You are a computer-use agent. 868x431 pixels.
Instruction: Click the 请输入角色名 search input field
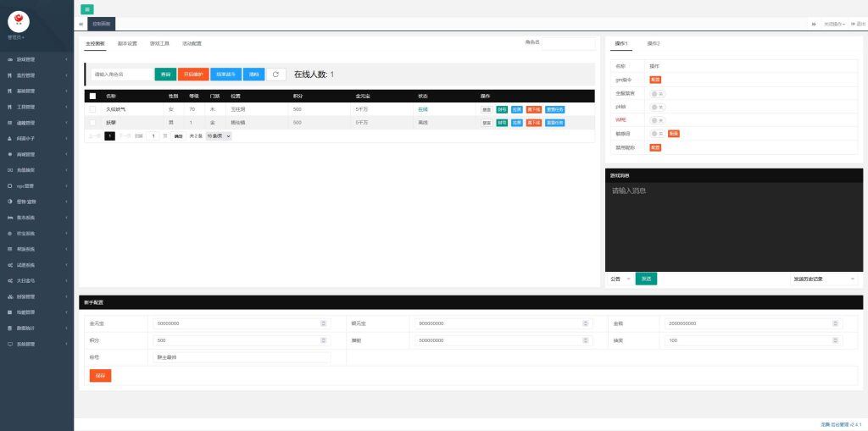pyautogui.click(x=122, y=75)
